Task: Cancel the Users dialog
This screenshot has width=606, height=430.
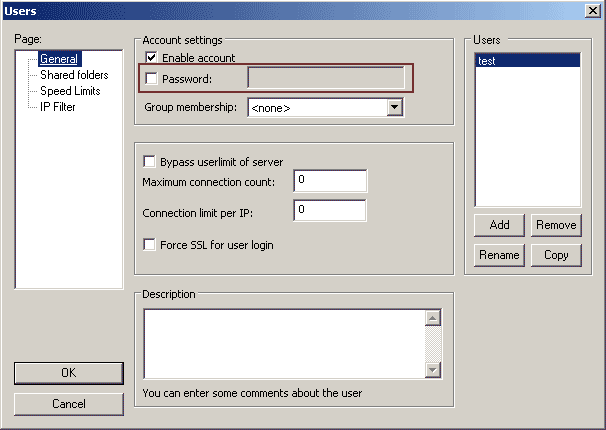Action: (x=69, y=404)
